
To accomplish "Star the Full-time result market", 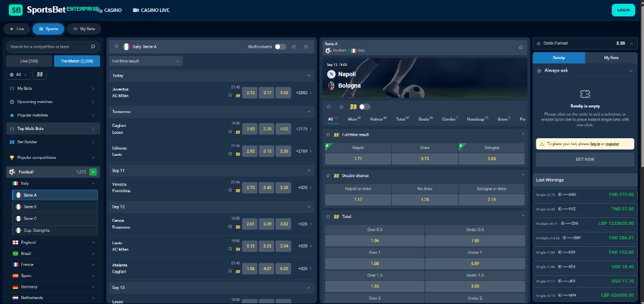I will point(328,134).
